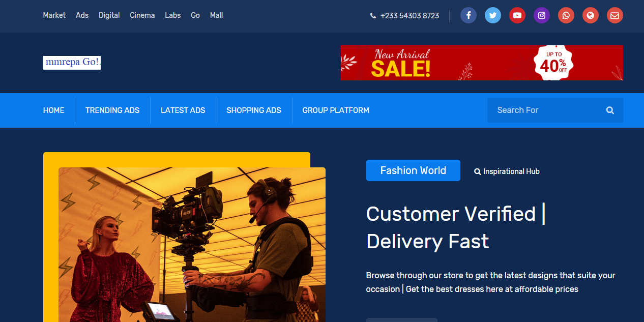Click the mmrepa Go! logo
Viewport: 644px width, 322px height.
tap(72, 63)
